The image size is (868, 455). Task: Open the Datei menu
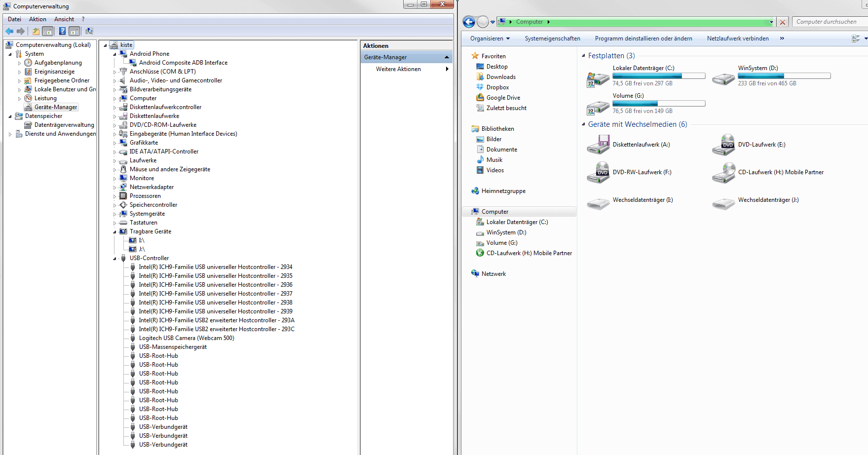coord(14,19)
